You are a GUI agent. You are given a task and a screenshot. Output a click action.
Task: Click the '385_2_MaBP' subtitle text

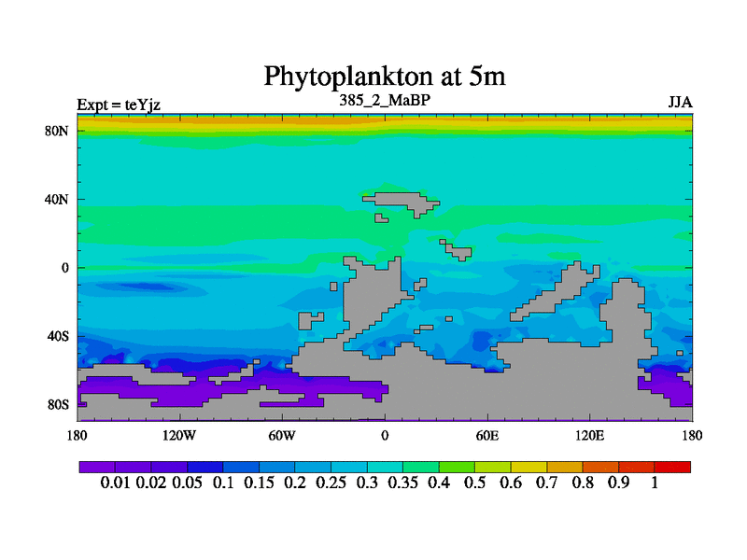click(x=384, y=100)
